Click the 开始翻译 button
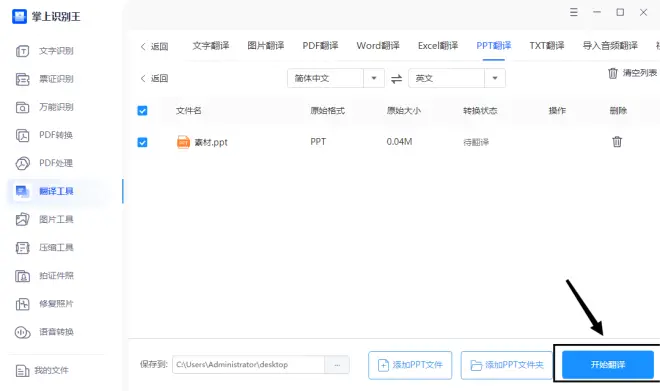Image resolution: width=660 pixels, height=391 pixels. pos(608,365)
